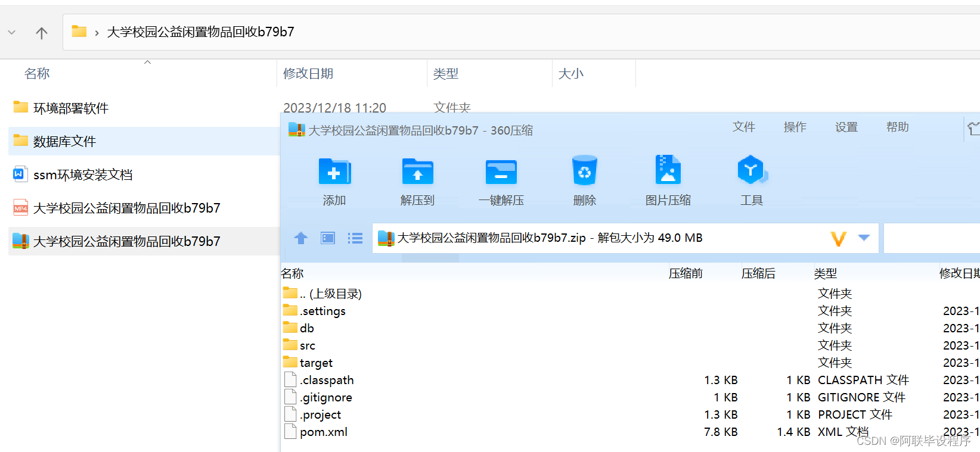Screen dimensions: 980x452
Task: Sort archive by 类型 column in 360压缩
Action: pyautogui.click(x=826, y=273)
